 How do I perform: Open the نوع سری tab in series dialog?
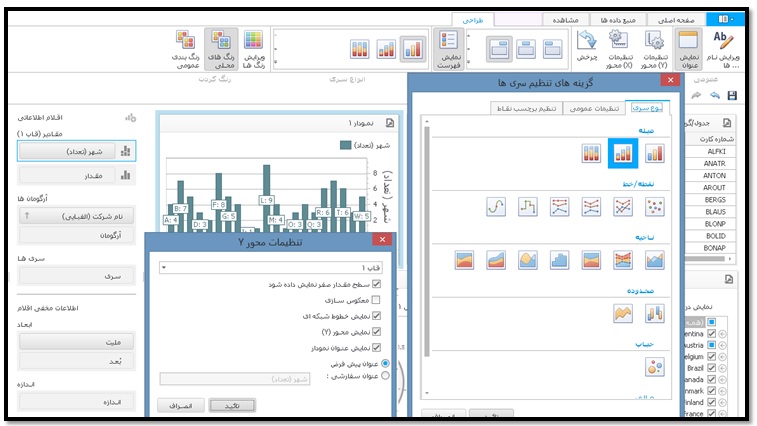click(x=647, y=108)
